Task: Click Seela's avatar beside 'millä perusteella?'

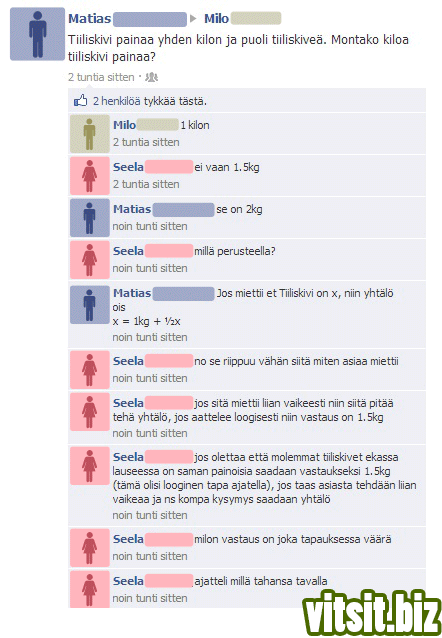Action: click(90, 260)
